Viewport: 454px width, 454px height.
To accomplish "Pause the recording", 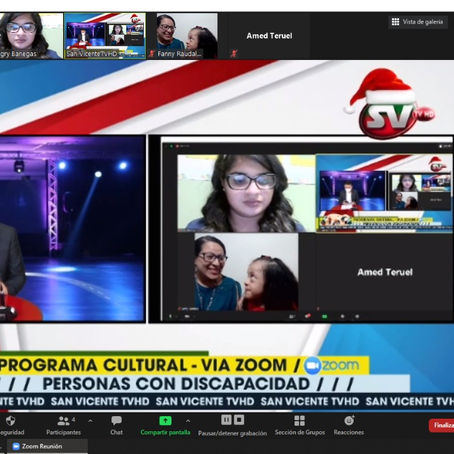I will point(226,420).
